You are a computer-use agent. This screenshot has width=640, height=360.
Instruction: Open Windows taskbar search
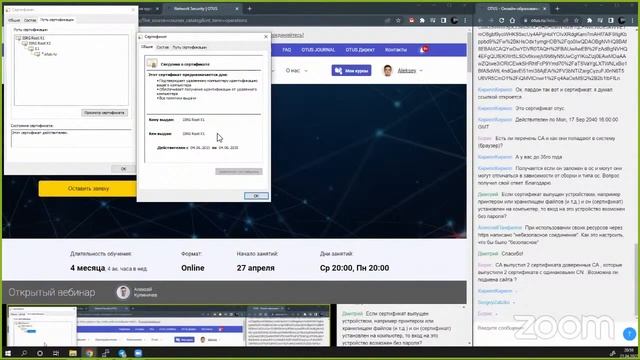[x=24, y=353]
